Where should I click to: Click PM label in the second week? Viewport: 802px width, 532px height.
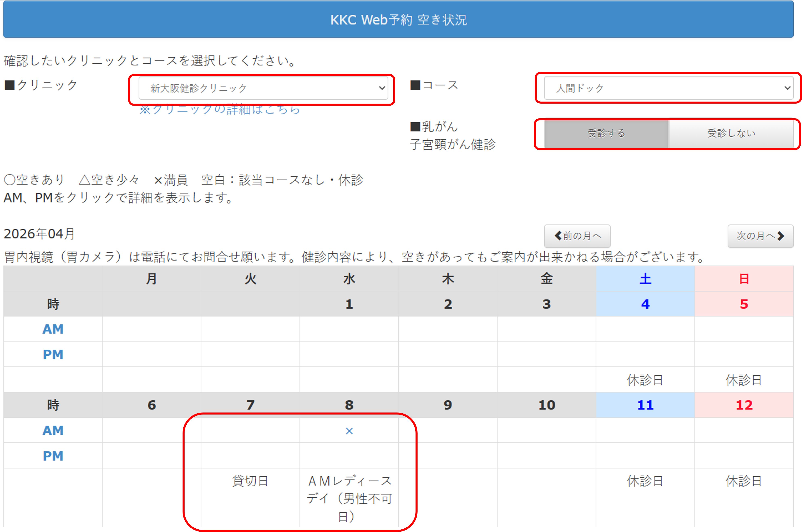coord(53,456)
